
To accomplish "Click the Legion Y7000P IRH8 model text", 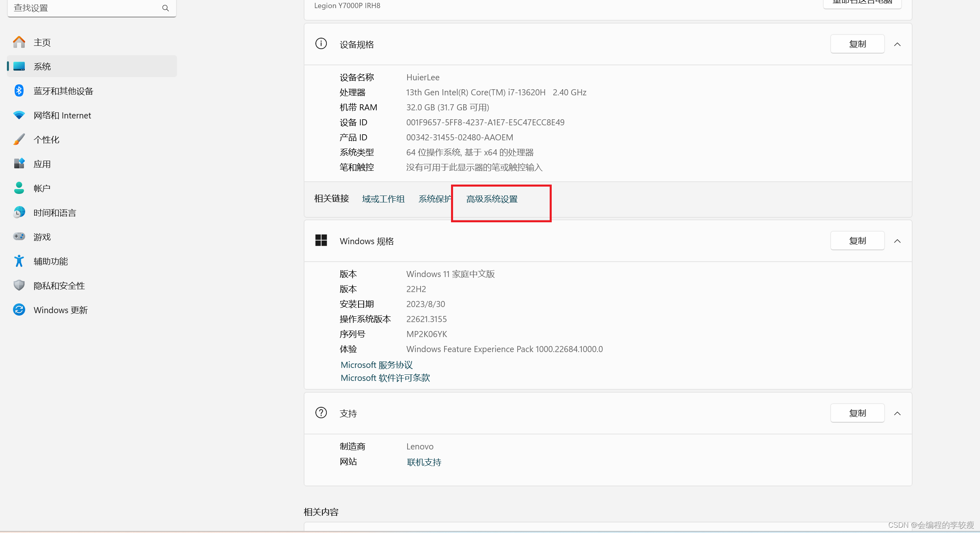I will tap(347, 6).
